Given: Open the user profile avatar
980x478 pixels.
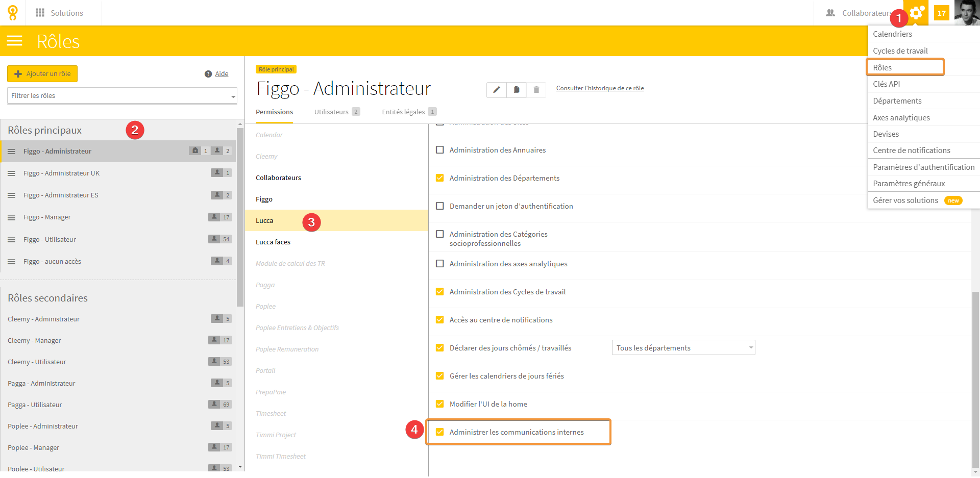Looking at the screenshot, I should [967, 13].
